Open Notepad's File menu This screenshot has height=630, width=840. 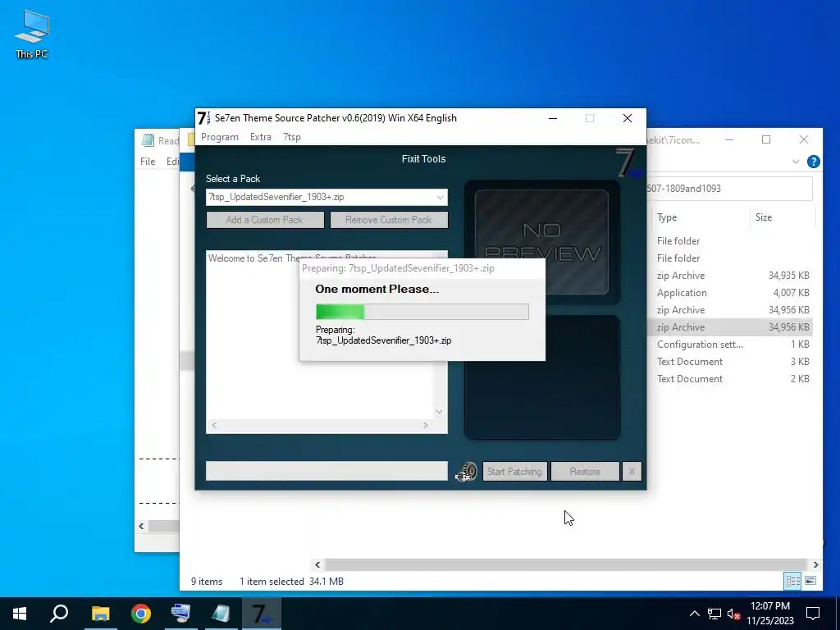148,162
